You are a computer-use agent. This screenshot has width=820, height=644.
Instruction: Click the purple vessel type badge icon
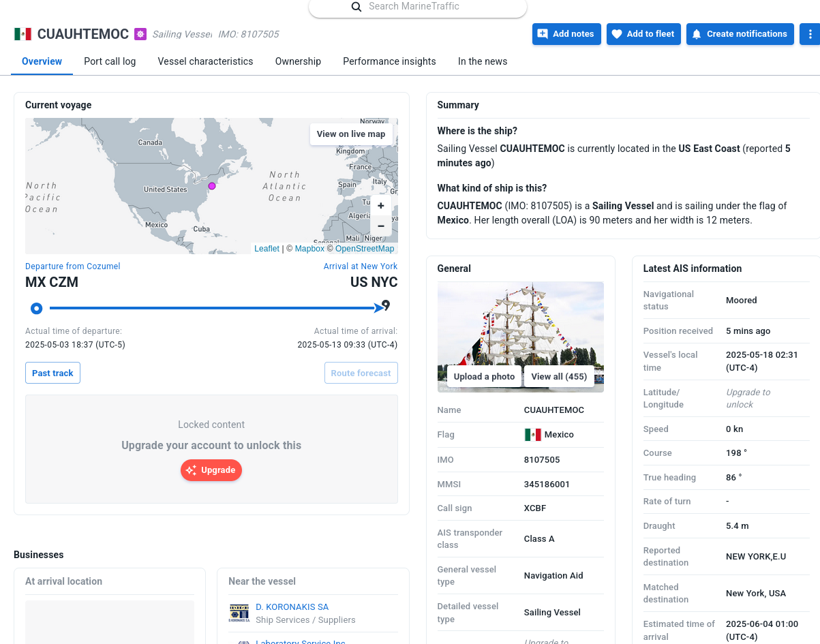click(140, 34)
